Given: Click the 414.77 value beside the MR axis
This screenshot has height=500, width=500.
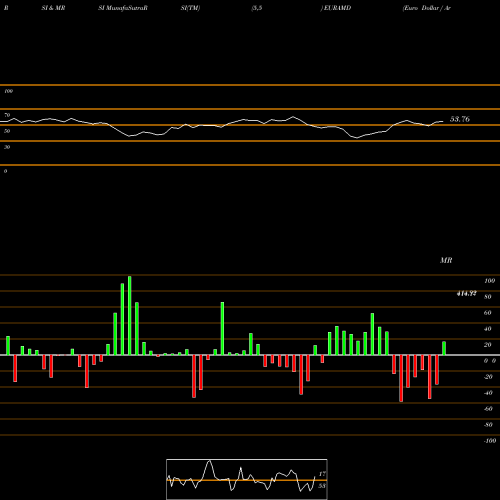Looking at the screenshot, I should tap(466, 293).
